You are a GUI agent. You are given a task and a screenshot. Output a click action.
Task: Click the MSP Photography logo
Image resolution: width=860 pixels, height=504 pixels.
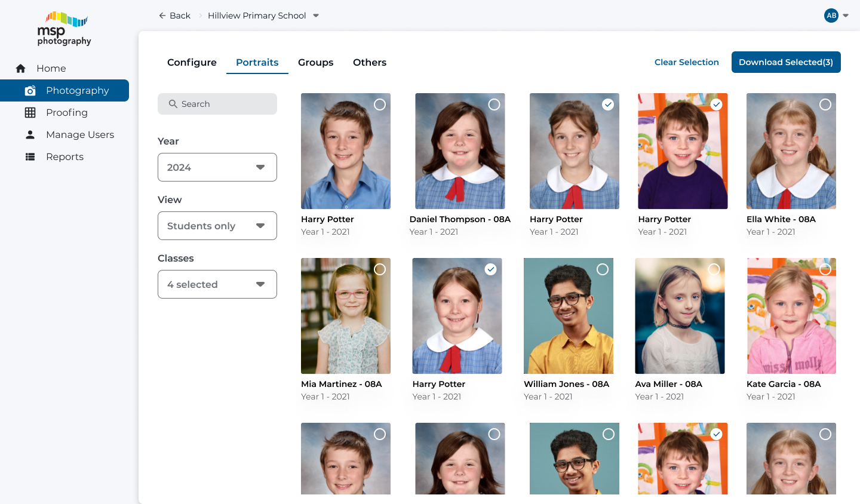(64, 29)
